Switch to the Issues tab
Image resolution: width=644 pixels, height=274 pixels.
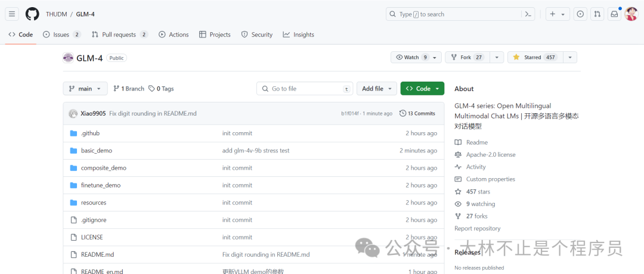62,35
